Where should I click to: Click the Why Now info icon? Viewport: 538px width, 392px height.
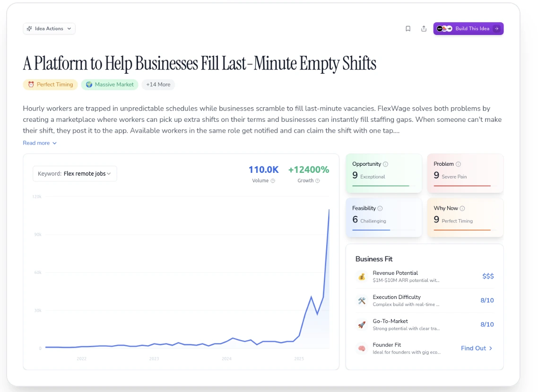(x=462, y=208)
